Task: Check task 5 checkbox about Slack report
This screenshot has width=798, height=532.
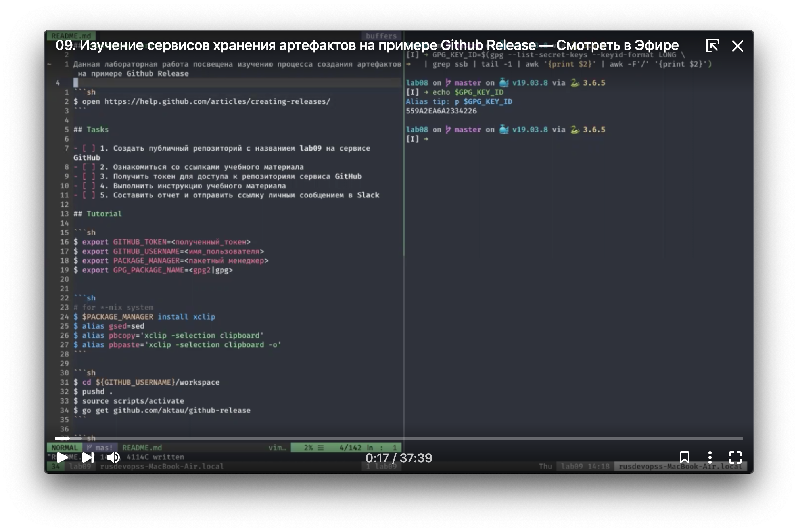Action: coord(88,195)
